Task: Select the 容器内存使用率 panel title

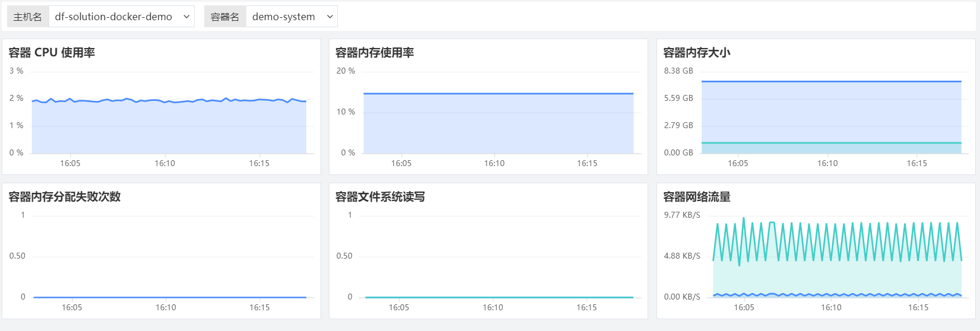Action: [375, 53]
